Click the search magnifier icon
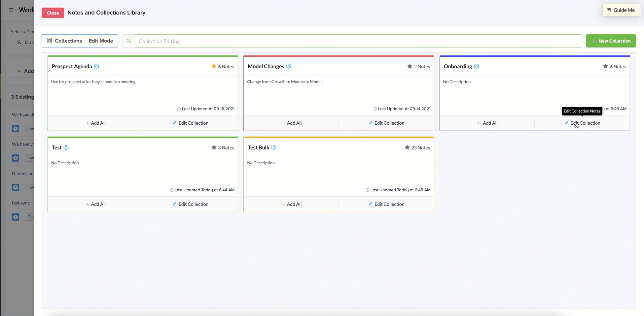Image resolution: width=644 pixels, height=316 pixels. pyautogui.click(x=129, y=41)
